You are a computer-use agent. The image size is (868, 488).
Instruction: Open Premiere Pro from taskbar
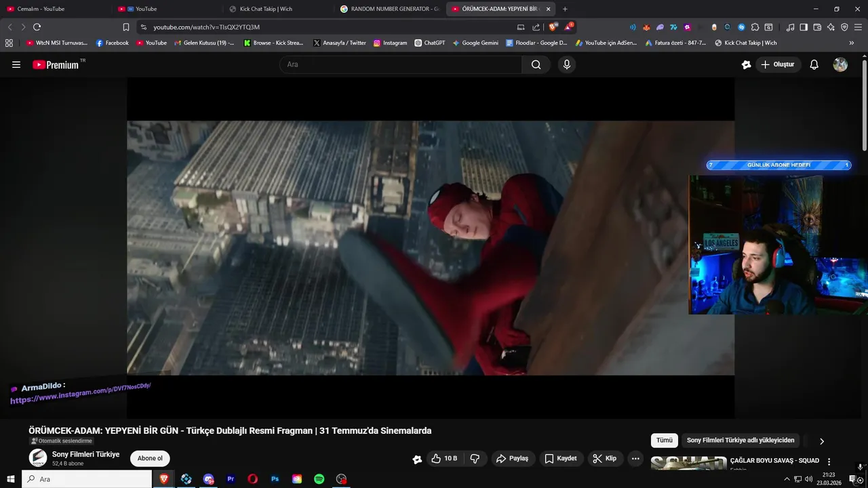pos(231,479)
